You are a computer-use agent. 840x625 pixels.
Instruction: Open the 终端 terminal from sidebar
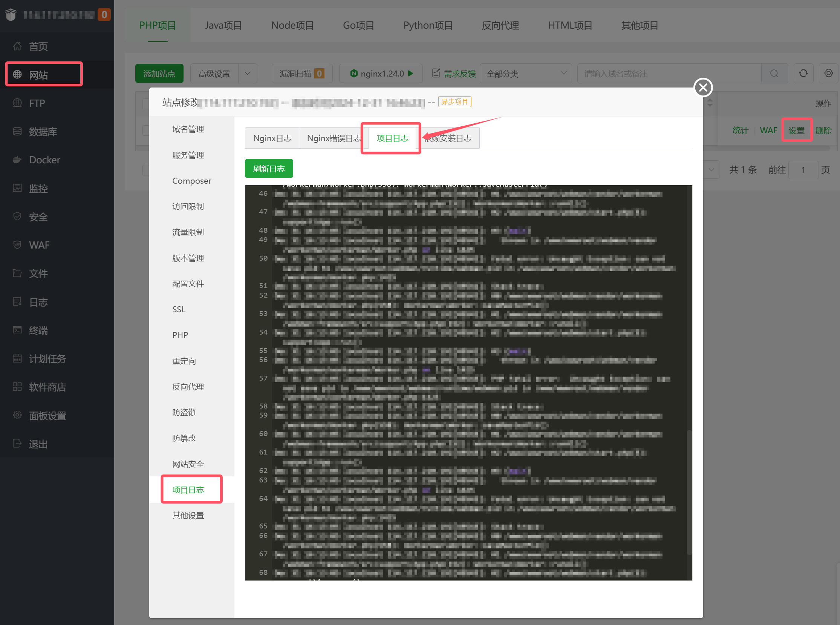pos(38,330)
